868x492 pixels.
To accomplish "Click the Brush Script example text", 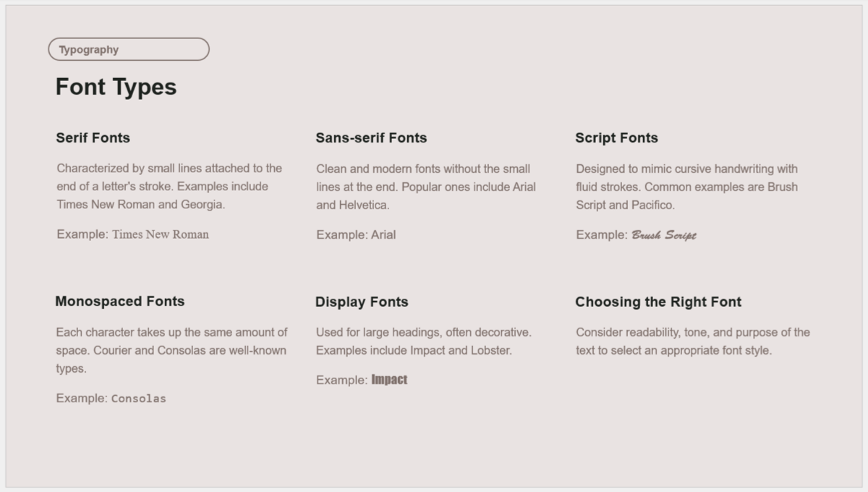I will point(664,235).
